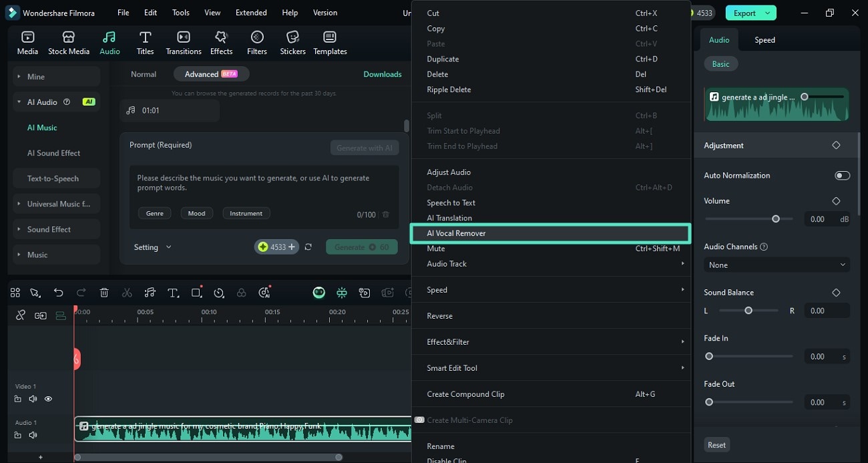Mute the Video 1 track speaker
This screenshot has width=868, height=463.
[33, 399]
